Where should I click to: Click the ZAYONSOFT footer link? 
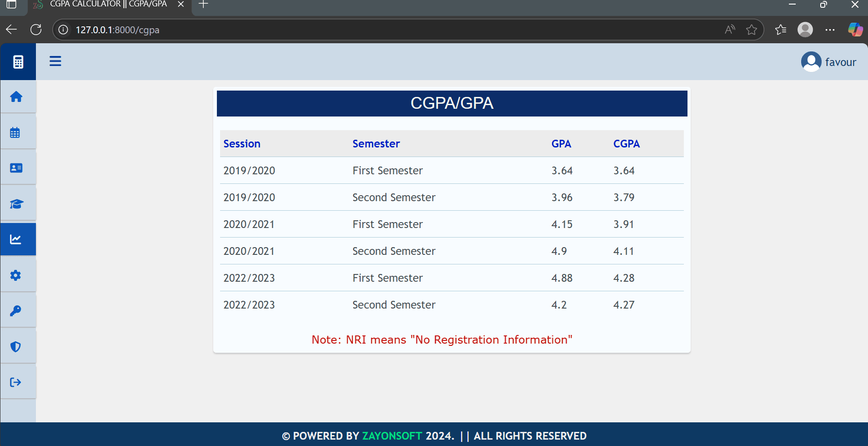pos(392,436)
